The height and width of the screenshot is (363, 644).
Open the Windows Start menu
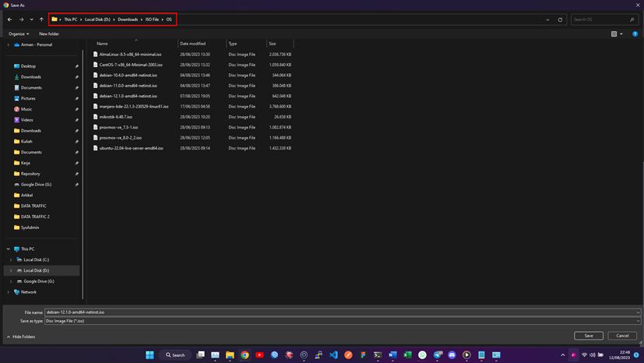coord(150,355)
